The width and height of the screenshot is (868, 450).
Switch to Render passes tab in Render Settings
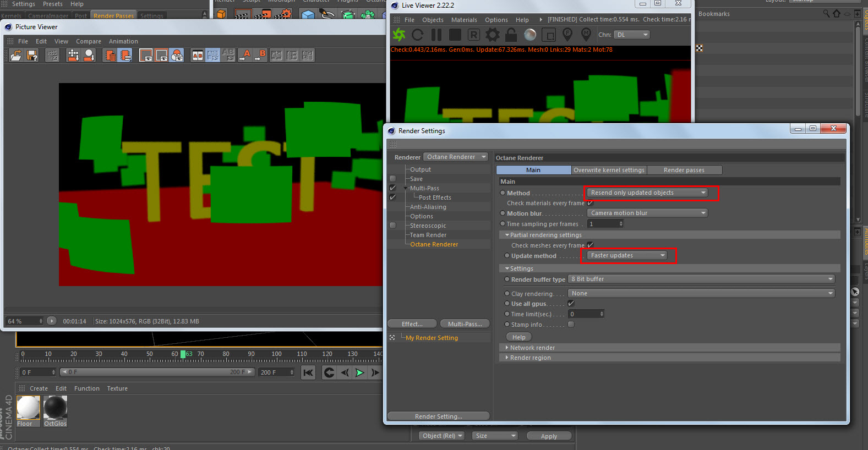[x=684, y=170]
